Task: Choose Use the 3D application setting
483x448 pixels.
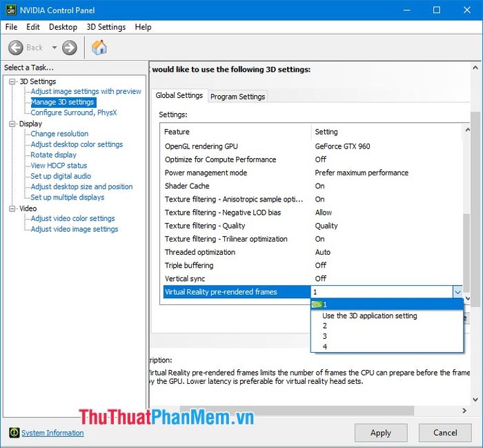Action: coord(387,315)
